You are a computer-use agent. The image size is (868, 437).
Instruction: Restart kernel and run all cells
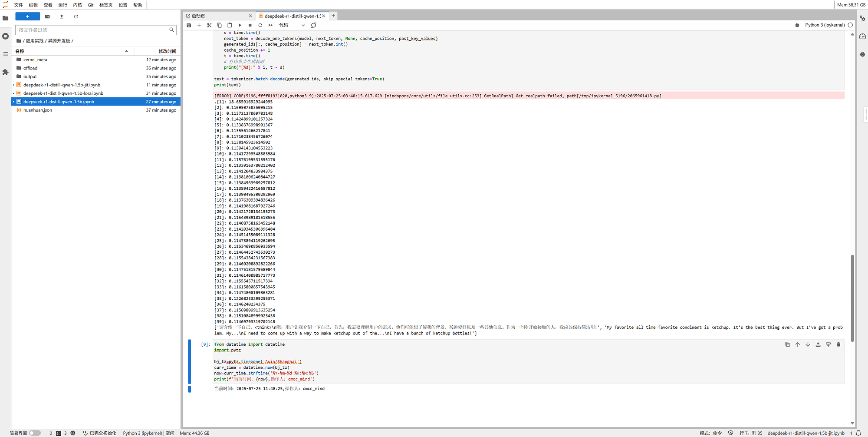(x=270, y=25)
